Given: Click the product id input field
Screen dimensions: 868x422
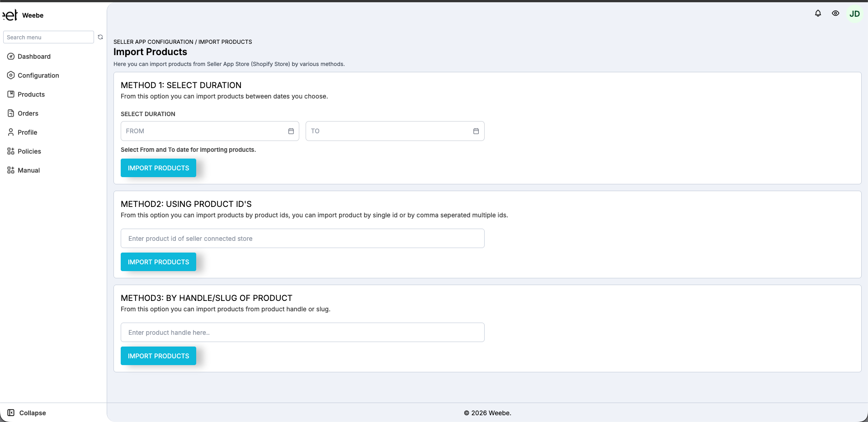Looking at the screenshot, I should (x=302, y=238).
